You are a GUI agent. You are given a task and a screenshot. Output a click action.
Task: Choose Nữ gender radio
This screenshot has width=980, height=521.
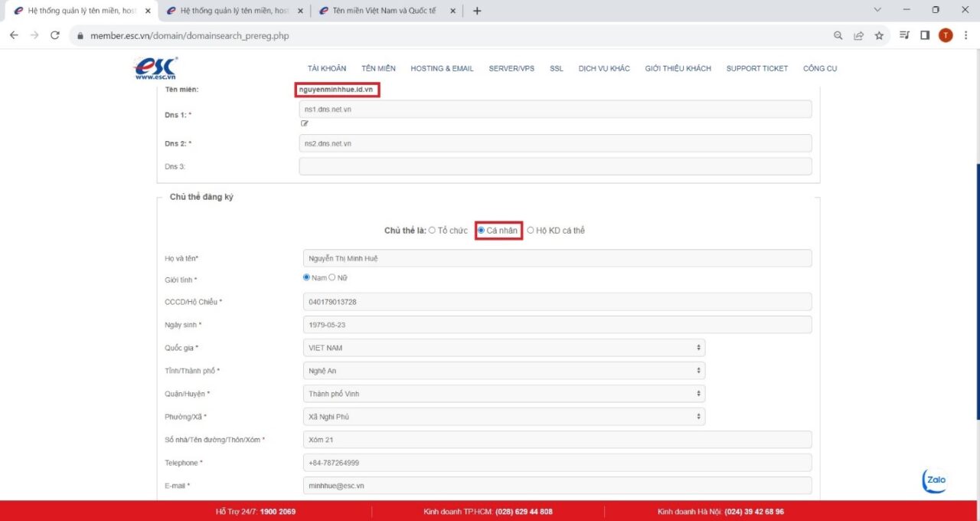(332, 277)
